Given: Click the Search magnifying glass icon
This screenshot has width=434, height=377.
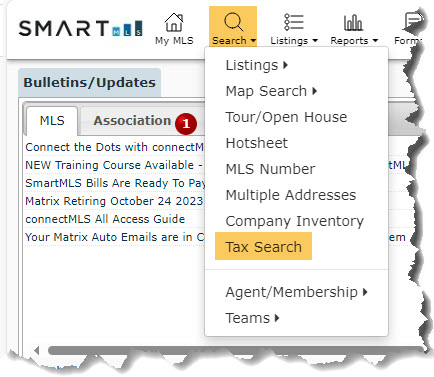Looking at the screenshot, I should pos(233,22).
